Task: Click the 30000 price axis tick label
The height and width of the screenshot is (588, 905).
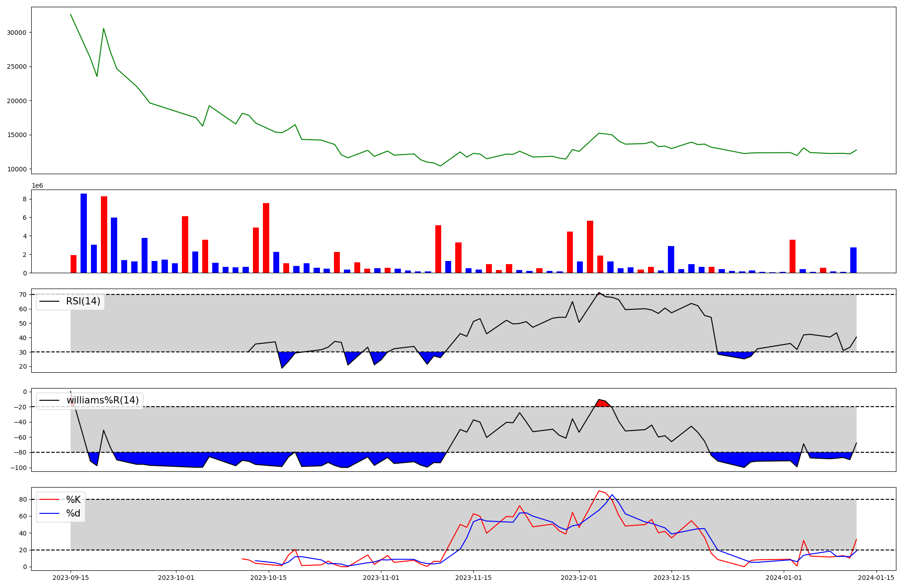Action: point(17,33)
